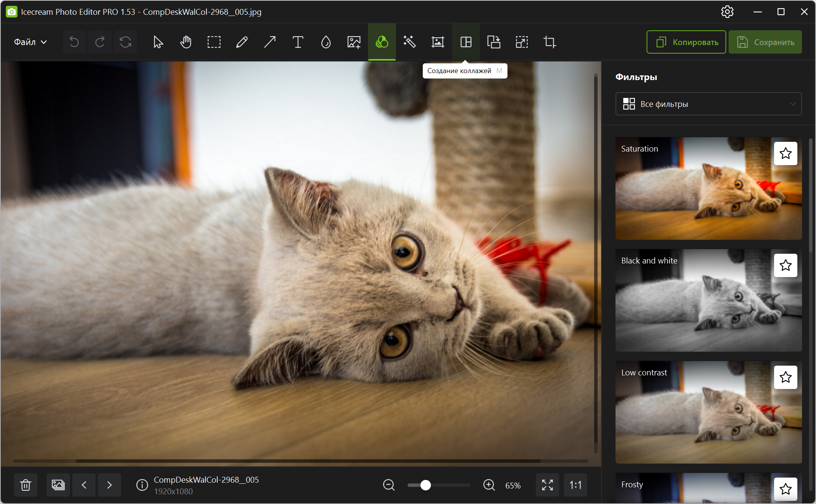The width and height of the screenshot is (816, 504).
Task: Open the settings gear icon
Action: (x=727, y=12)
